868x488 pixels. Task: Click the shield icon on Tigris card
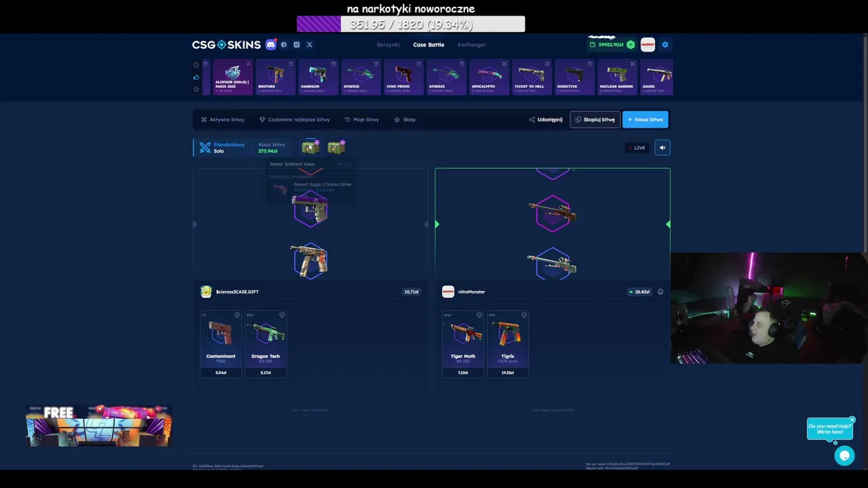coord(524,315)
